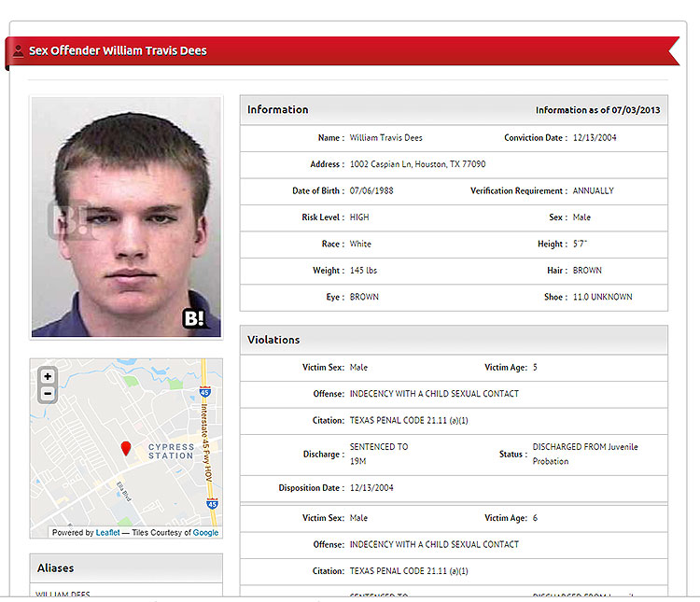700x602 pixels.
Task: Click upper Interstate 45 shield on map
Action: (205, 392)
